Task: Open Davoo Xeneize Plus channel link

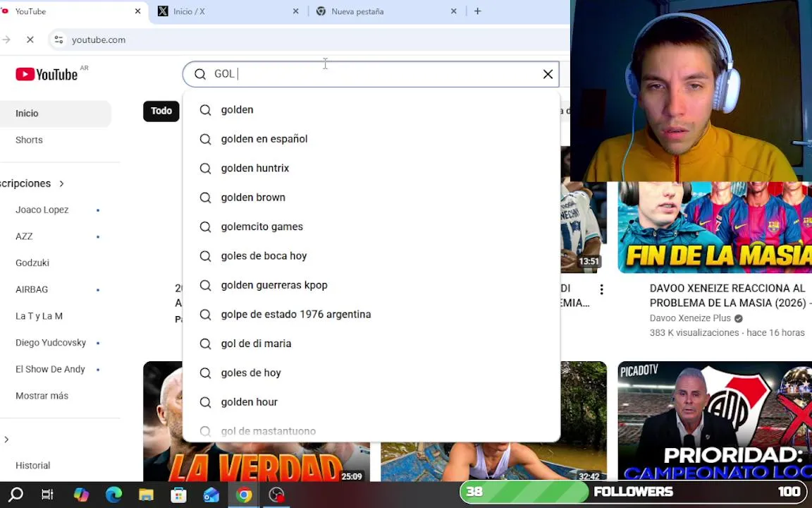Action: pos(690,318)
